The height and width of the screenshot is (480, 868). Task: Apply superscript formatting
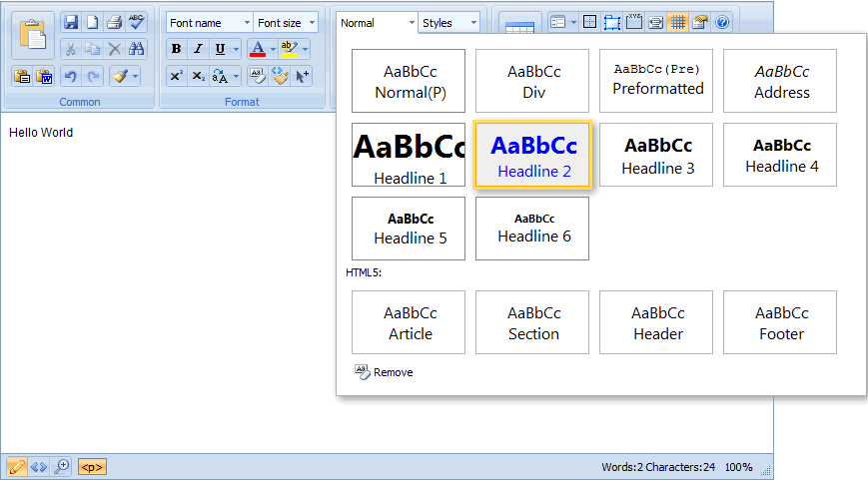176,76
